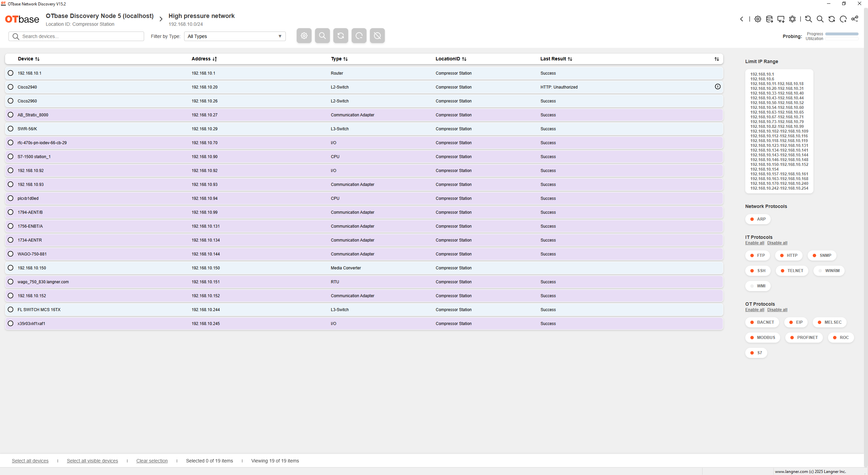Image resolution: width=868 pixels, height=475 pixels.
Task: Click the rightmost sort arrows in the table header
Action: (717, 59)
